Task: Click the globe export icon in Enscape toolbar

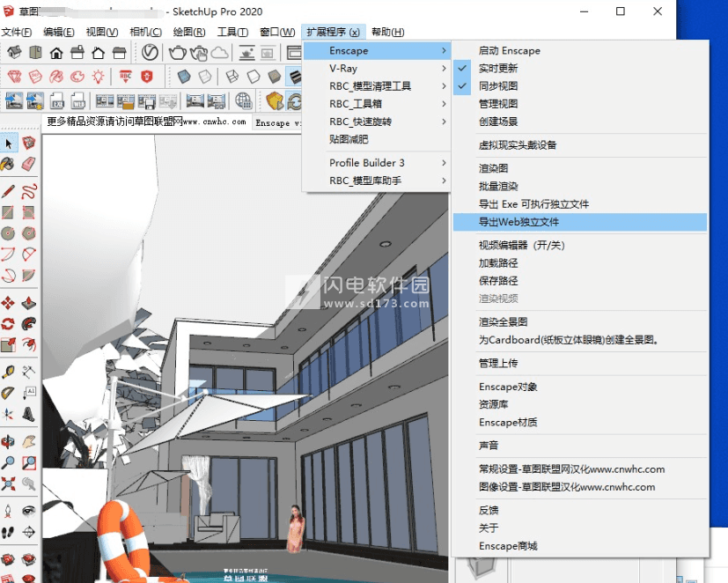Action: pyautogui.click(x=243, y=100)
